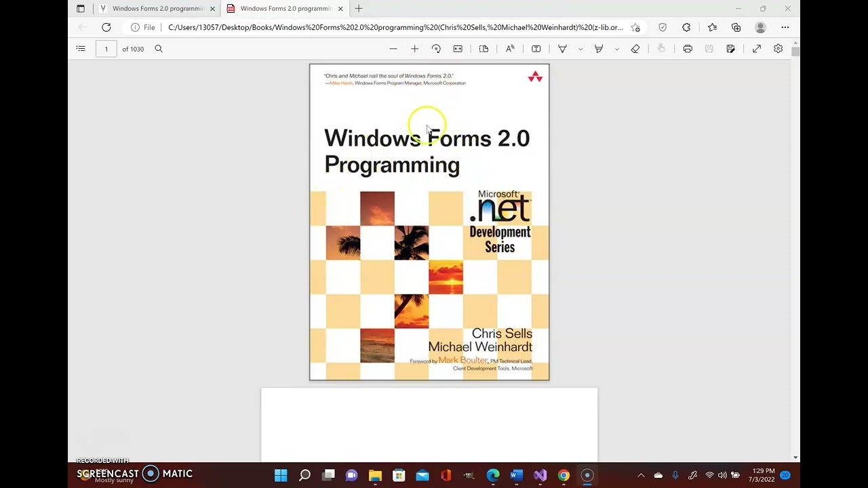Open Edge Settings and more menu

785,27
